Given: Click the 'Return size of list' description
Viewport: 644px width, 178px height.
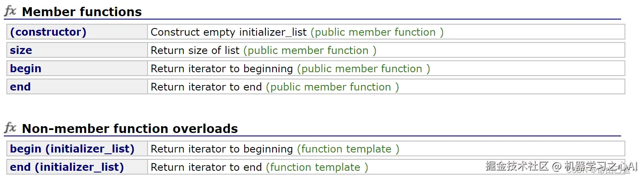Looking at the screenshot, I should tap(195, 51).
